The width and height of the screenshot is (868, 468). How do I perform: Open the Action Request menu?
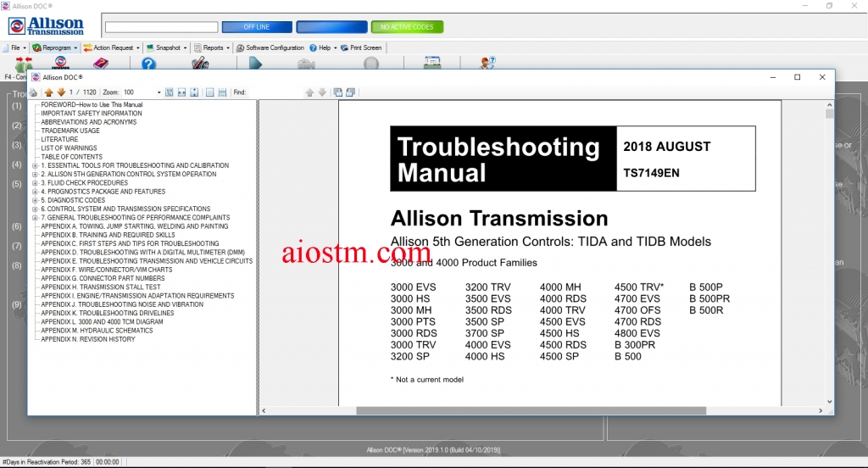tap(111, 47)
